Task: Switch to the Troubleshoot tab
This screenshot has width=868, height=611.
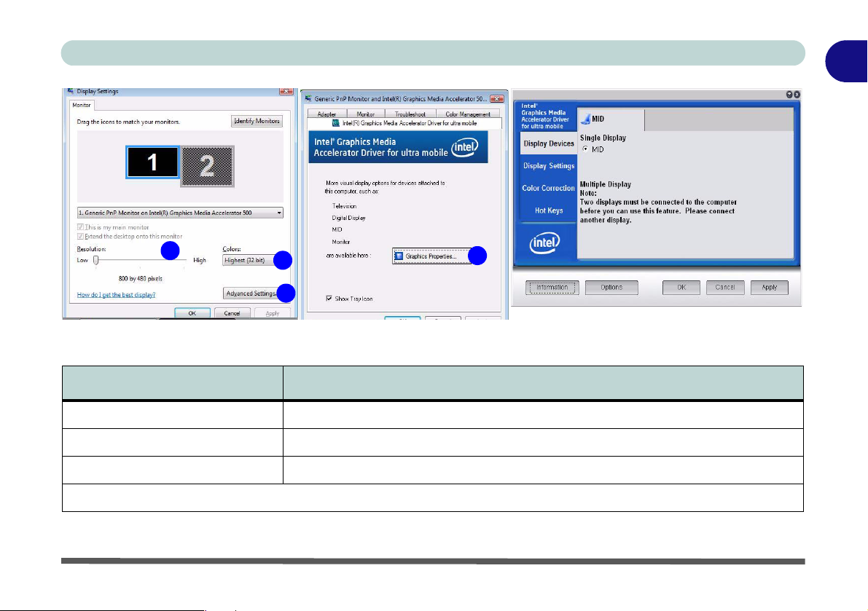Action: tap(410, 114)
